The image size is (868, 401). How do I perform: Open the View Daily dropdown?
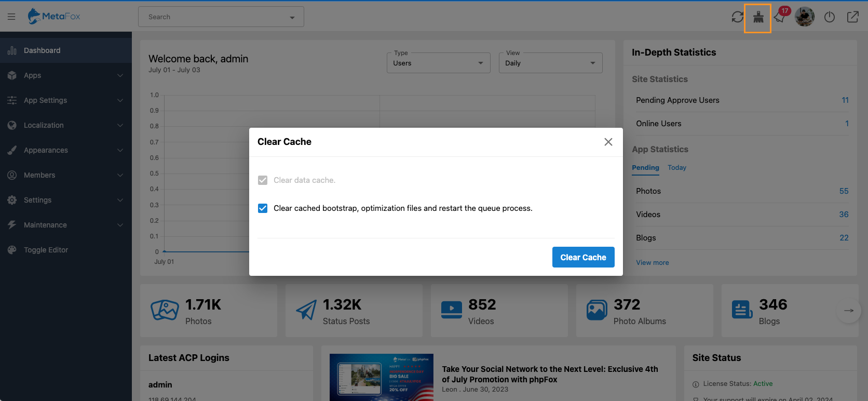pyautogui.click(x=551, y=63)
